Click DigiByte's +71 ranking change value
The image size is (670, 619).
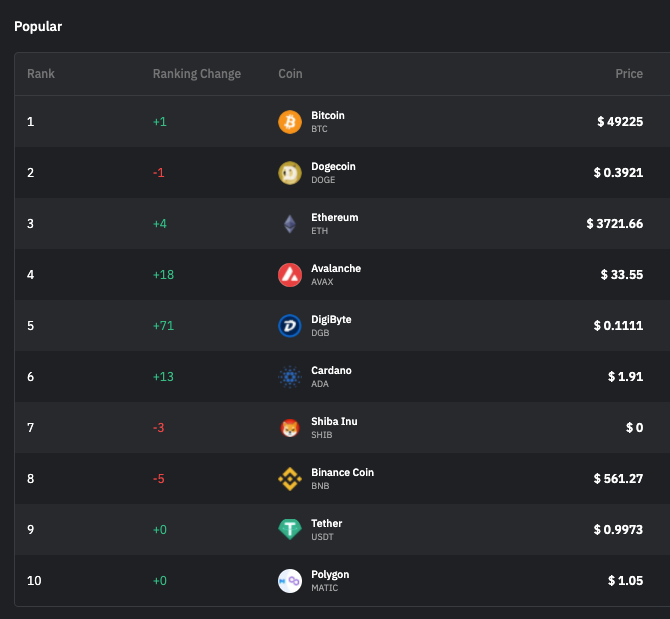[x=162, y=326]
